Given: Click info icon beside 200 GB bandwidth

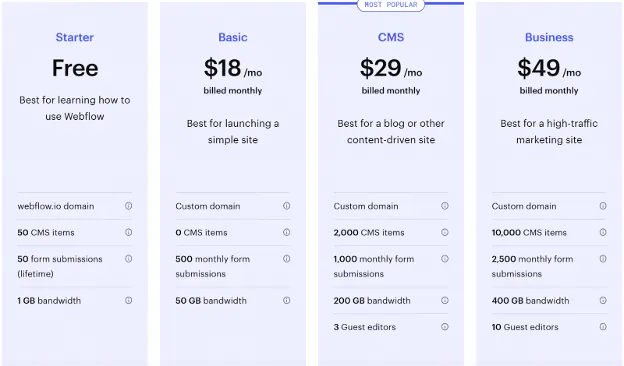Looking at the screenshot, I should tap(445, 300).
